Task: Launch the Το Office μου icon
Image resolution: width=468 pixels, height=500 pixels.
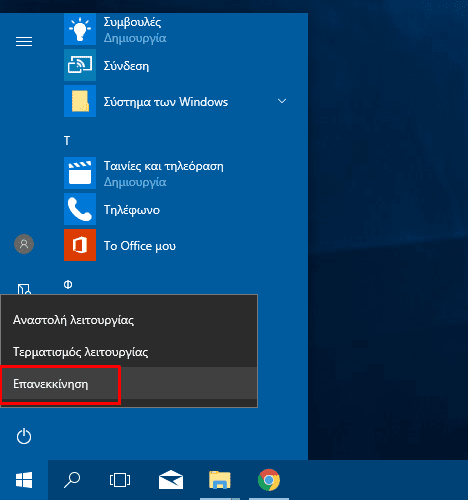Action: click(80, 245)
